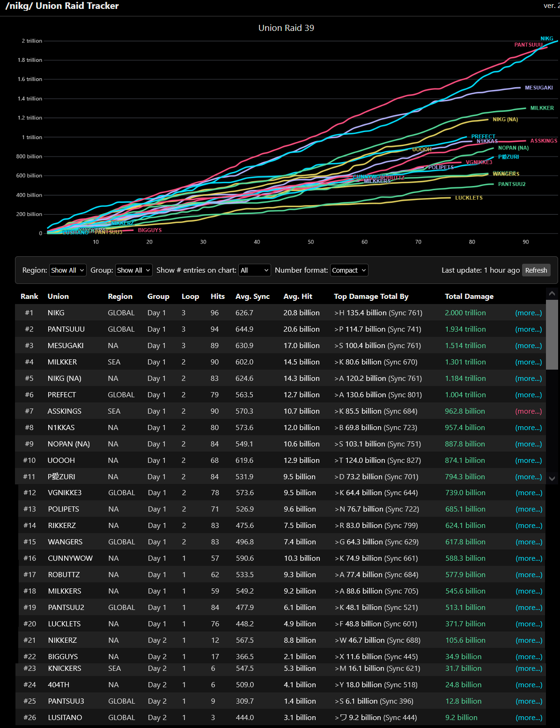Open the chart entries count dropdown

click(x=255, y=270)
